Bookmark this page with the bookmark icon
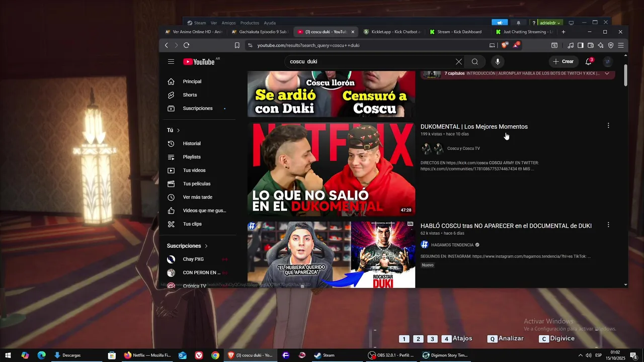 point(237,45)
